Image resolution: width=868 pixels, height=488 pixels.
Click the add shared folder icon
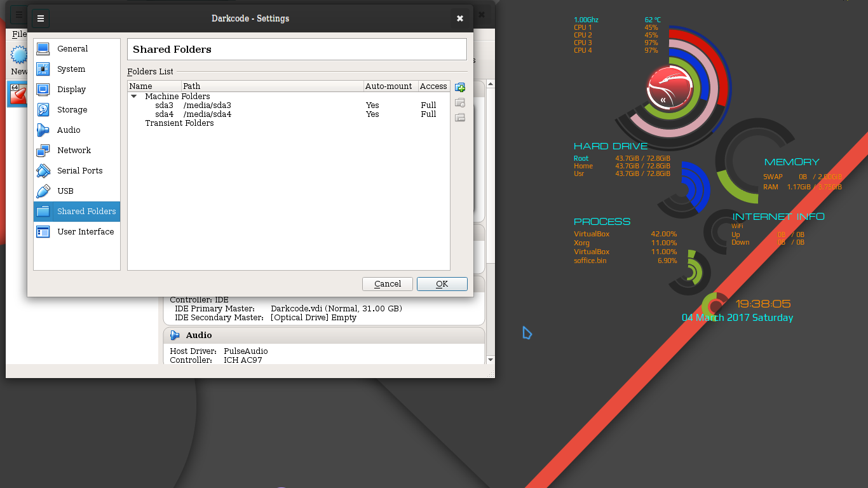click(460, 88)
